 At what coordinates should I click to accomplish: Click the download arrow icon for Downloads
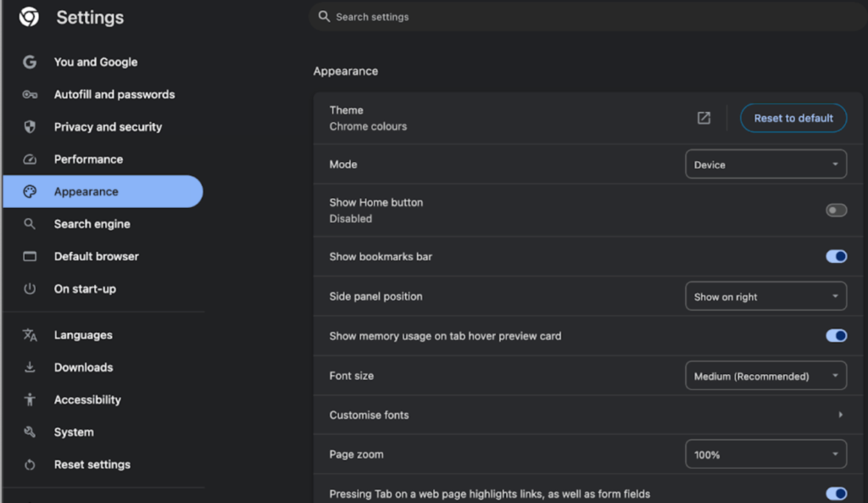pyautogui.click(x=30, y=367)
